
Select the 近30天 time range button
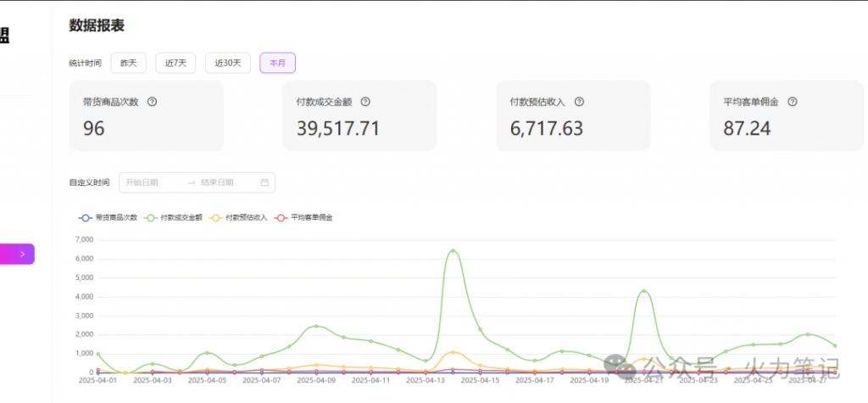pyautogui.click(x=227, y=63)
